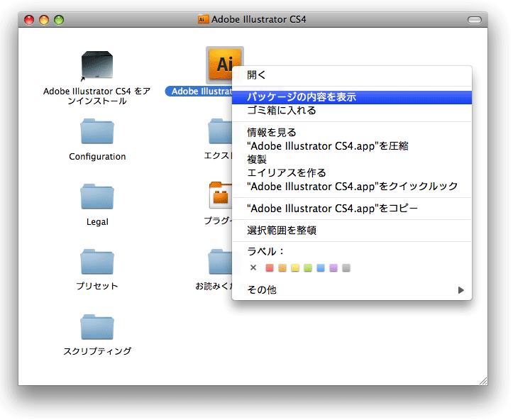Choose 選択範囲を整頓 menu item
The height and width of the screenshot is (420, 513).
(352, 231)
